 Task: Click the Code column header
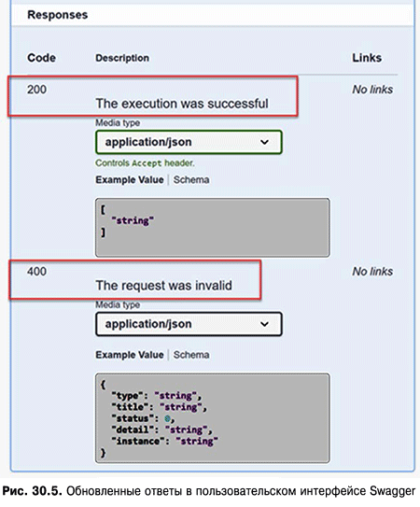41,58
